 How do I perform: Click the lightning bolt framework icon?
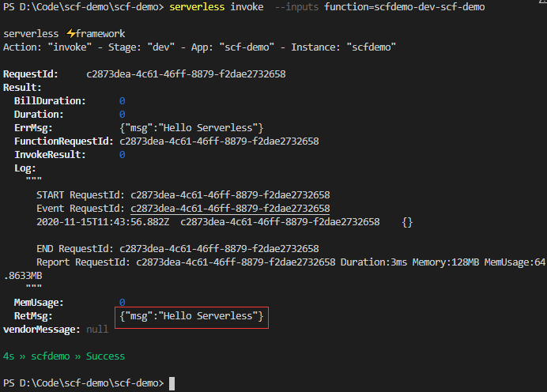[71, 33]
